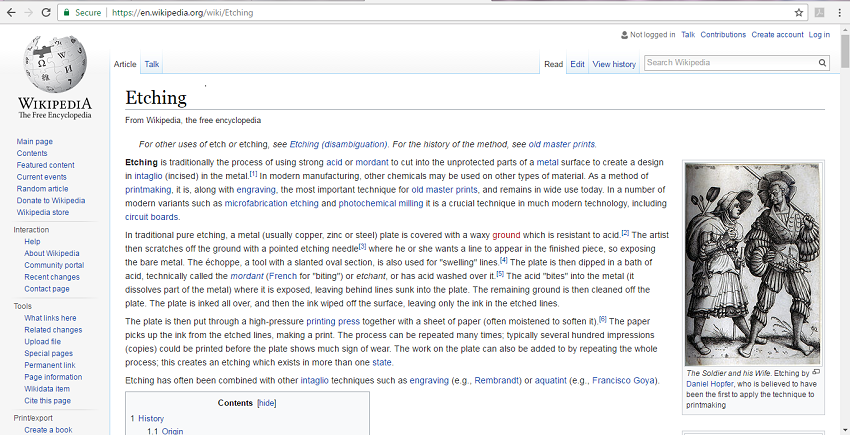Image resolution: width=850 pixels, height=435 pixels.
Task: Open the Wikipedia store link
Action: [43, 213]
